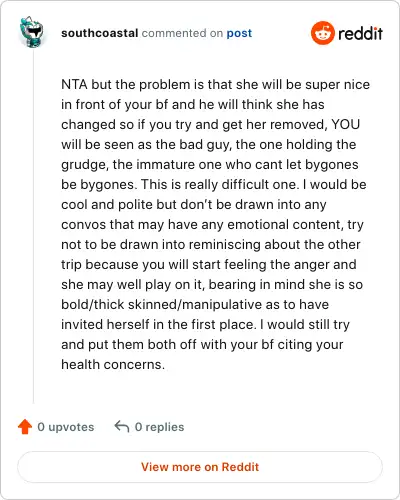Upvote with the orange arrow icon
The image size is (400, 500).
(x=25, y=426)
